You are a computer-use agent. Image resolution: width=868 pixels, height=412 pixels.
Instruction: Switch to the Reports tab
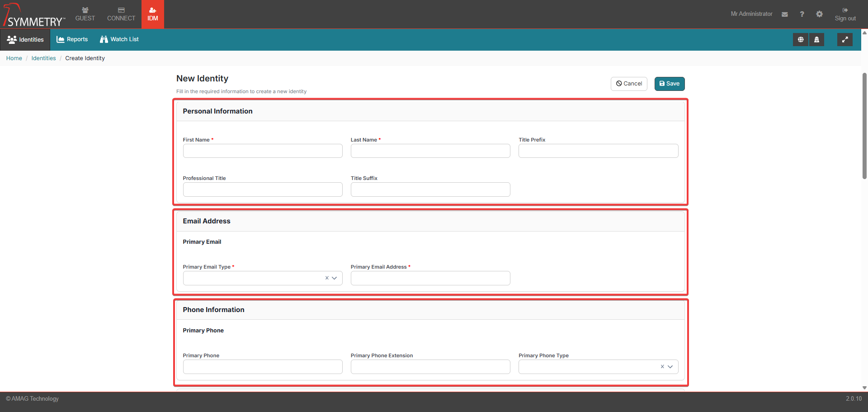(x=72, y=39)
